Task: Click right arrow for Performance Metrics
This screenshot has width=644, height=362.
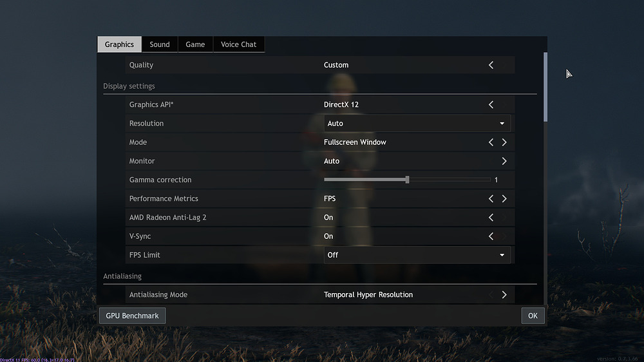Action: click(x=504, y=199)
